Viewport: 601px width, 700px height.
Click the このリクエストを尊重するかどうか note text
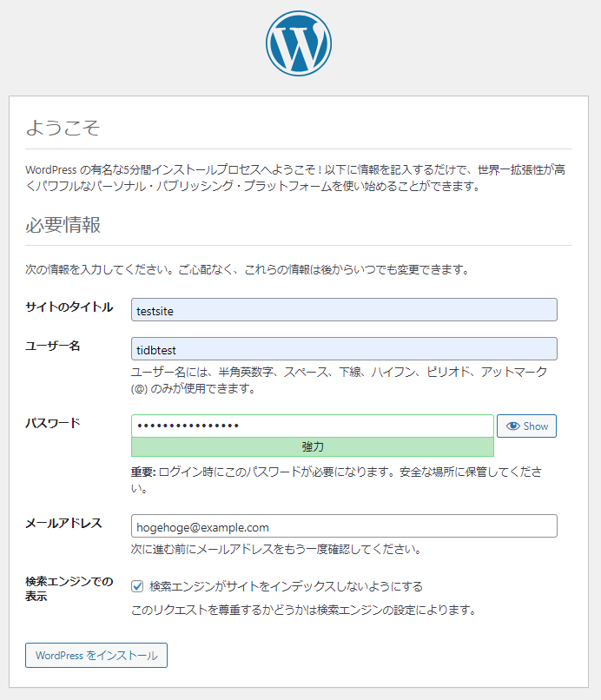[304, 610]
